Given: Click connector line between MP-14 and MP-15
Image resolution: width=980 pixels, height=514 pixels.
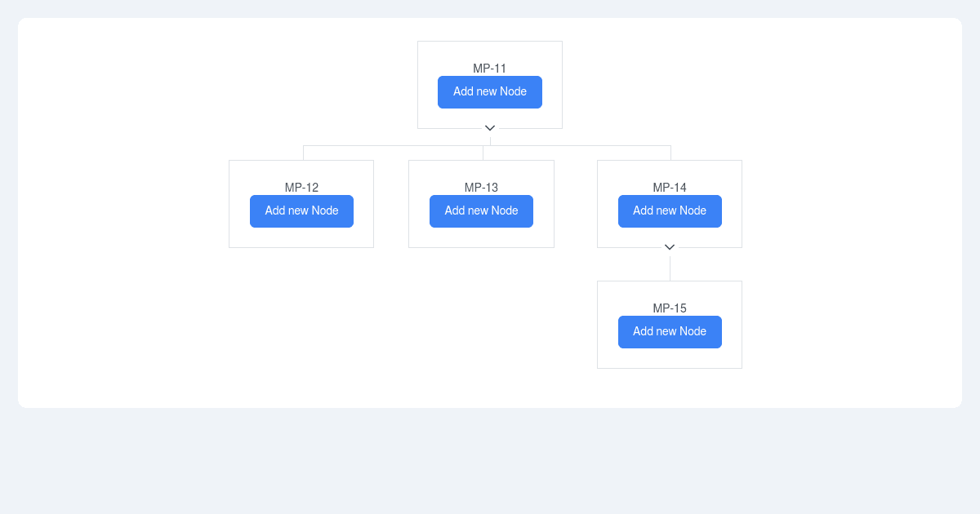Looking at the screenshot, I should pos(670,269).
